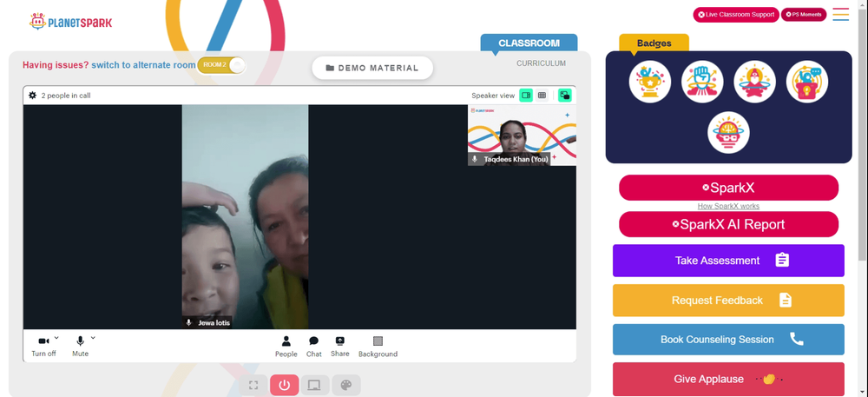Click the red power end-call button
Image resolution: width=868 pixels, height=397 pixels.
(285, 385)
